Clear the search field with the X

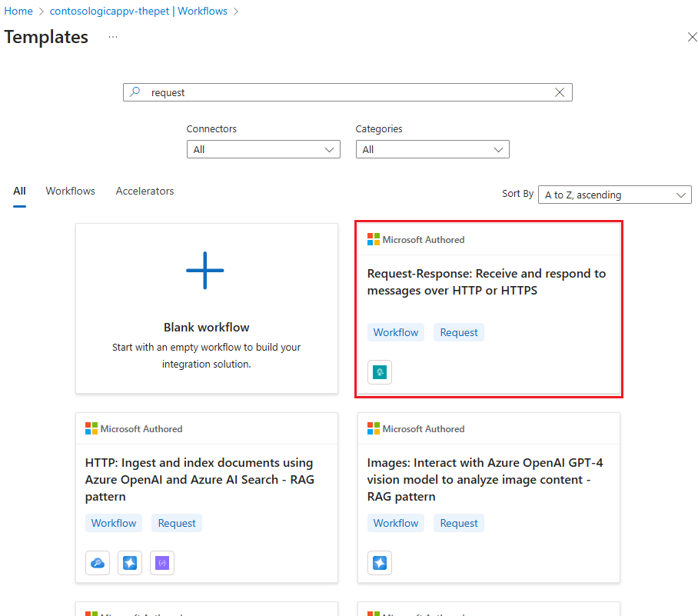point(560,92)
